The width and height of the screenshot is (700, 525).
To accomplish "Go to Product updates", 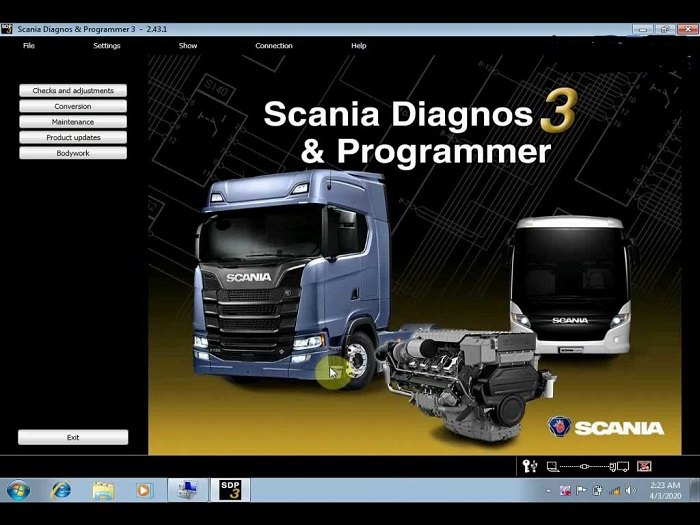I will click(73, 138).
